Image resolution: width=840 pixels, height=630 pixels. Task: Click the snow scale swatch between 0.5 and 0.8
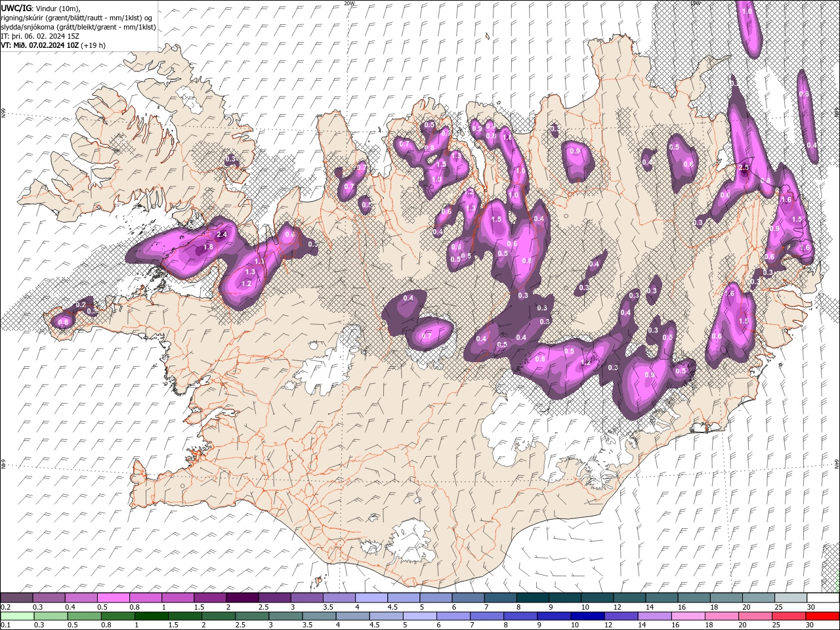pyautogui.click(x=113, y=598)
